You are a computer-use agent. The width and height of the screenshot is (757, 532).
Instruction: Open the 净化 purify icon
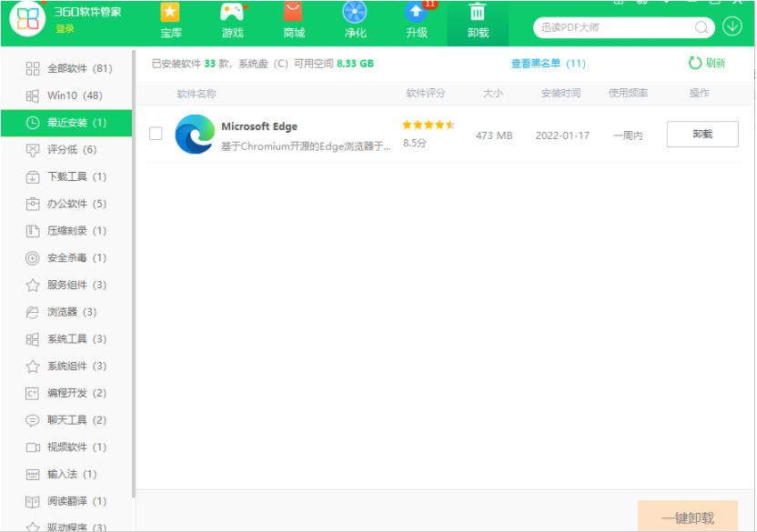tap(355, 14)
